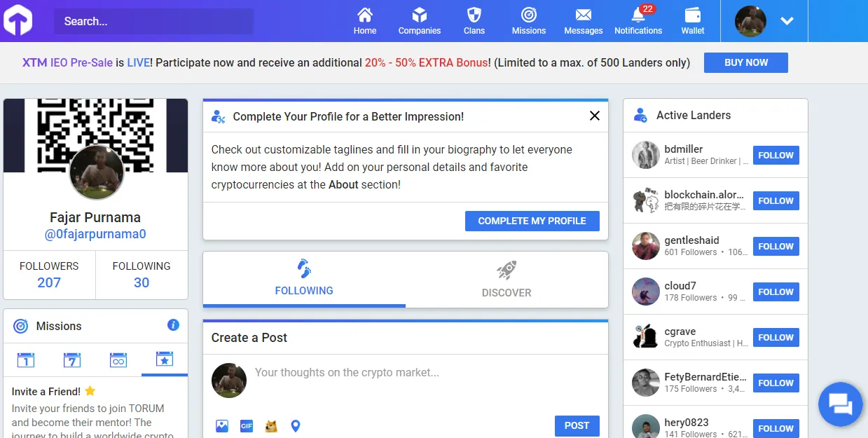Select the daily missions calendar tab
868x438 pixels.
(26, 360)
